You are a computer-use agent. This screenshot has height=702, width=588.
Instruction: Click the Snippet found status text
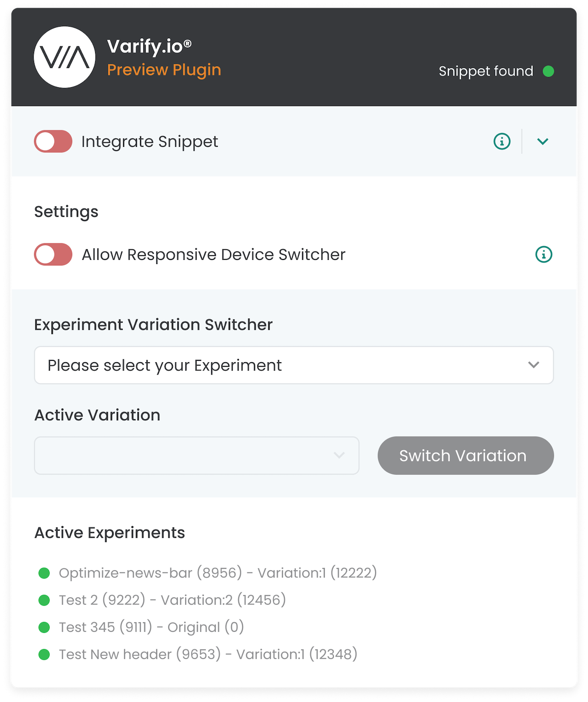pyautogui.click(x=486, y=71)
